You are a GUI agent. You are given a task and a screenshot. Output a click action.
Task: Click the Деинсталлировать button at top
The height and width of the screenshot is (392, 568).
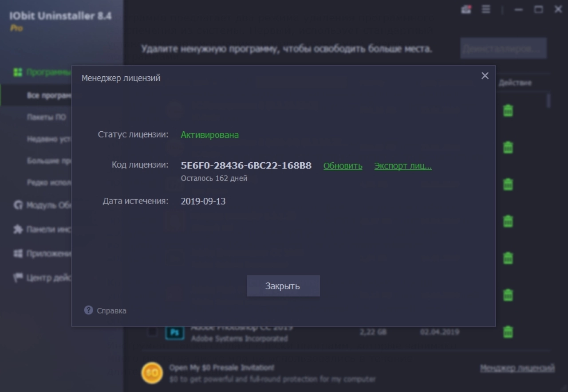coord(503,48)
